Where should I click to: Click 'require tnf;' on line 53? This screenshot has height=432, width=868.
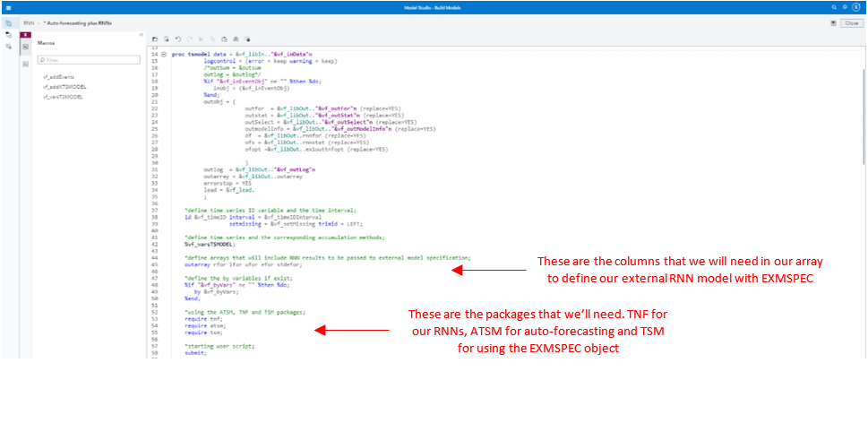203,318
